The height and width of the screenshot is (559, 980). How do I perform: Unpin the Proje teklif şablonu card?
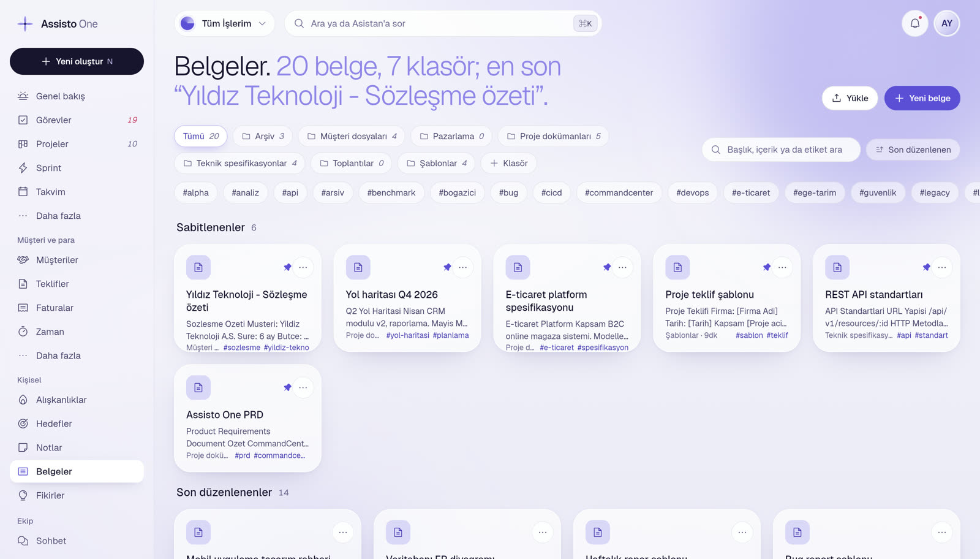point(767,267)
